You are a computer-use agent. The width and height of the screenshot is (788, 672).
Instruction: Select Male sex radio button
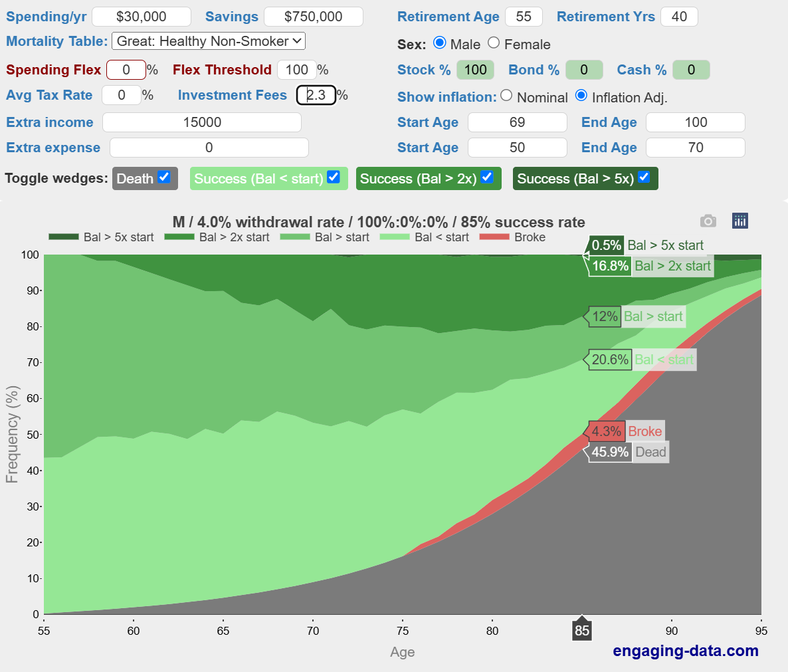(x=440, y=43)
